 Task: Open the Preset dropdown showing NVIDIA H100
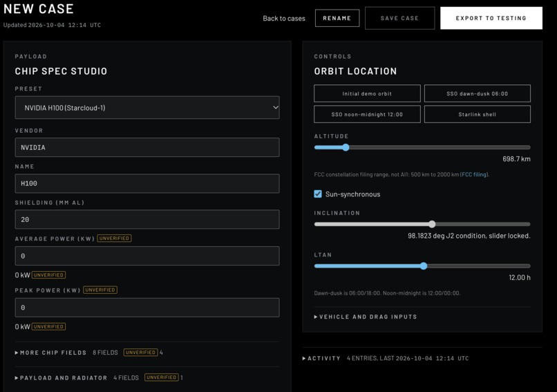(147, 107)
